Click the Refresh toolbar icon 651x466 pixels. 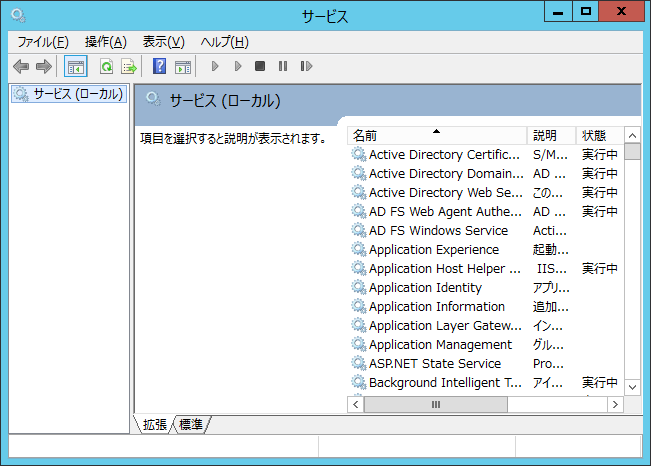[x=107, y=66]
